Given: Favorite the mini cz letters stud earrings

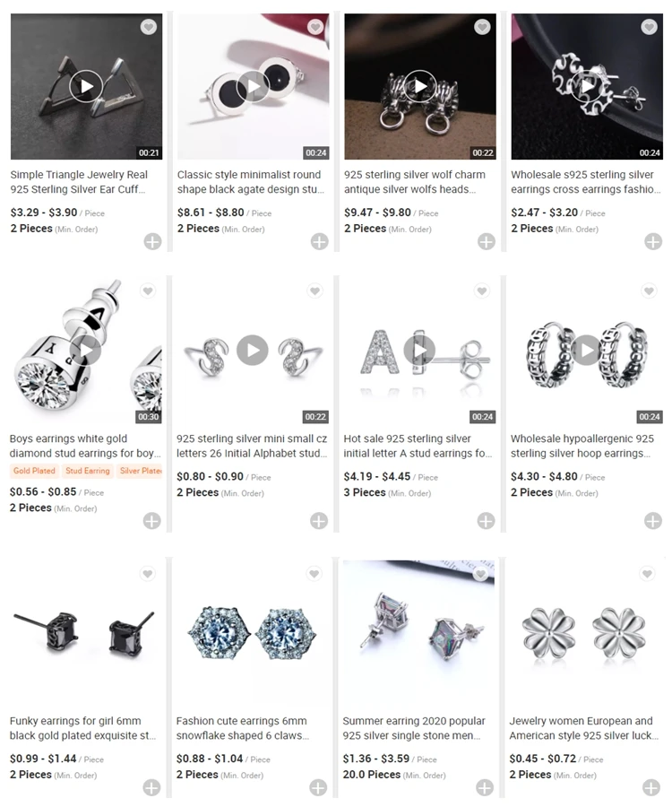Looking at the screenshot, I should [314, 291].
